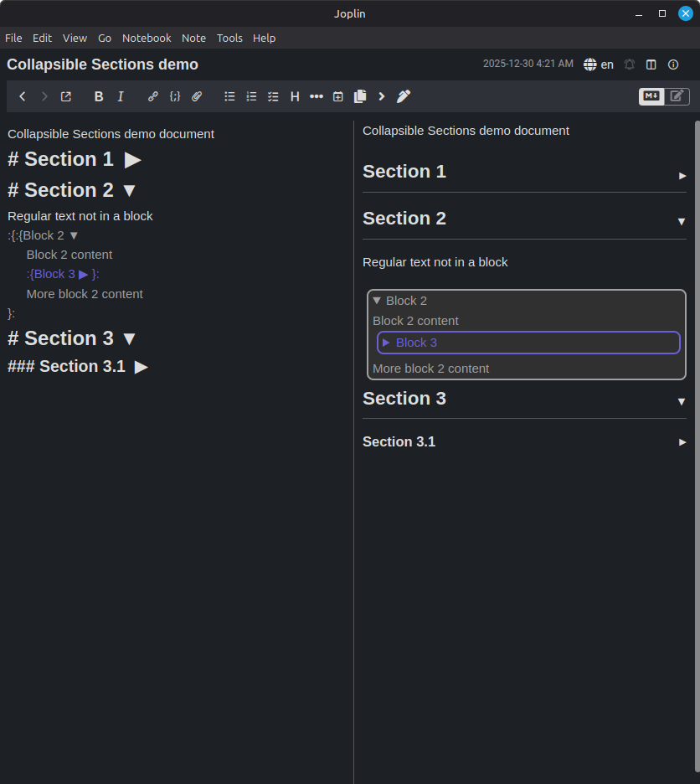Viewport: 700px width, 784px height.
Task: Open the Help menu
Action: click(x=264, y=38)
